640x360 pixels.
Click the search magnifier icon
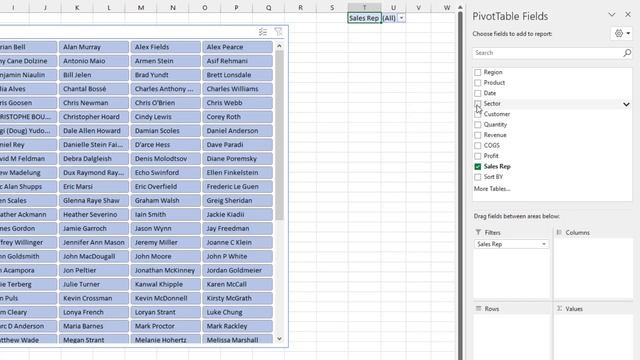point(627,53)
